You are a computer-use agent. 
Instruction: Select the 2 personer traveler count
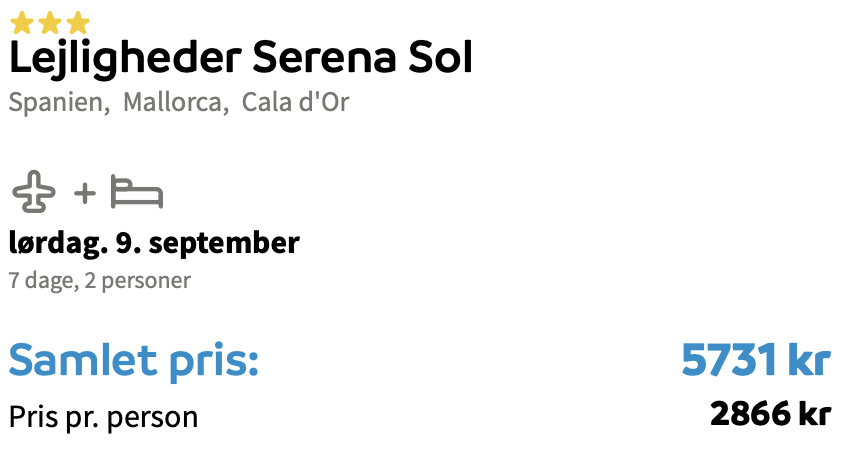click(x=138, y=281)
